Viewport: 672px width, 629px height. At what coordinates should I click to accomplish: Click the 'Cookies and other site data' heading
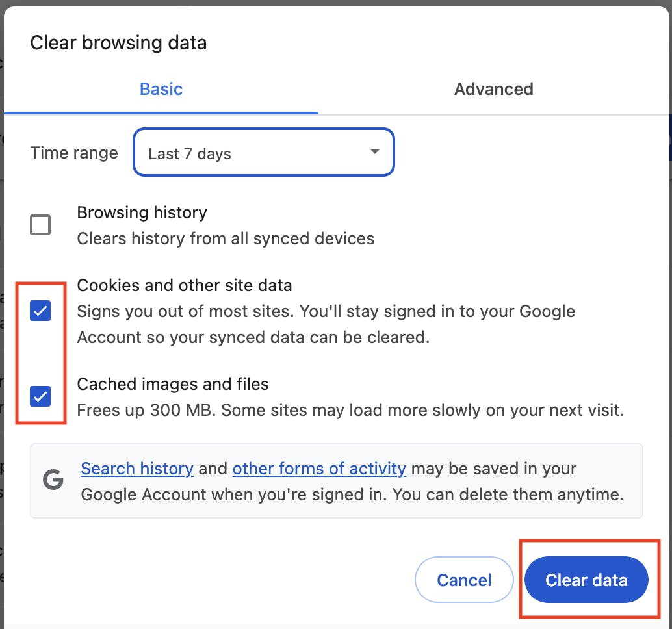185,285
